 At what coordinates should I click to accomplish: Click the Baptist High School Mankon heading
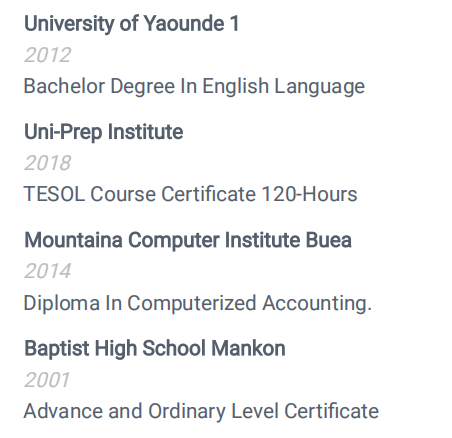(154, 349)
